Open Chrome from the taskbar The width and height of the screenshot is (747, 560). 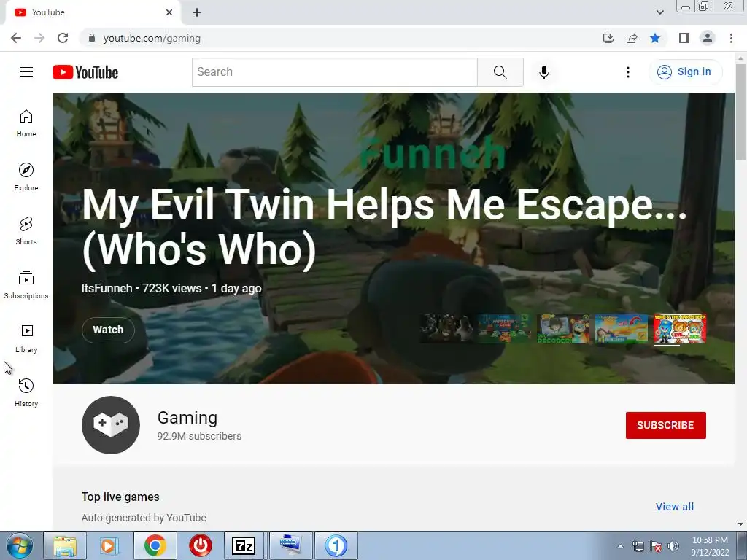[x=155, y=545]
